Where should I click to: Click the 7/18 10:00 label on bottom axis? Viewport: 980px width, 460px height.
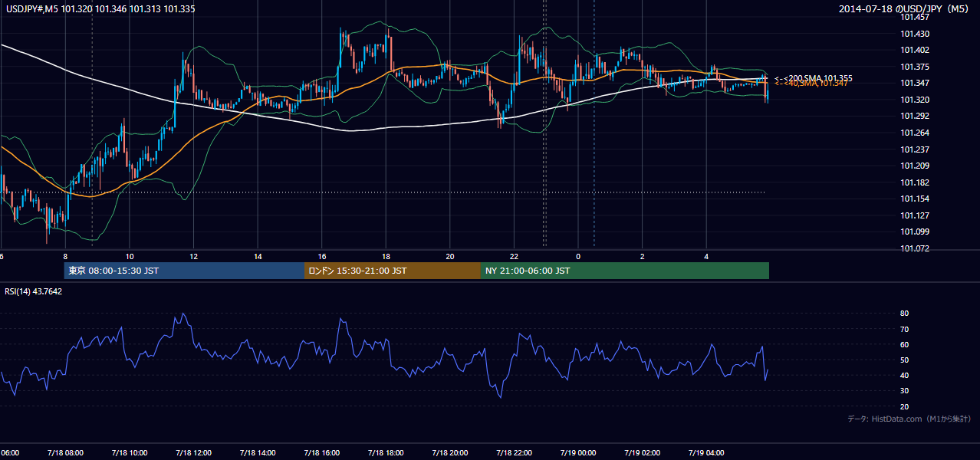click(x=129, y=452)
